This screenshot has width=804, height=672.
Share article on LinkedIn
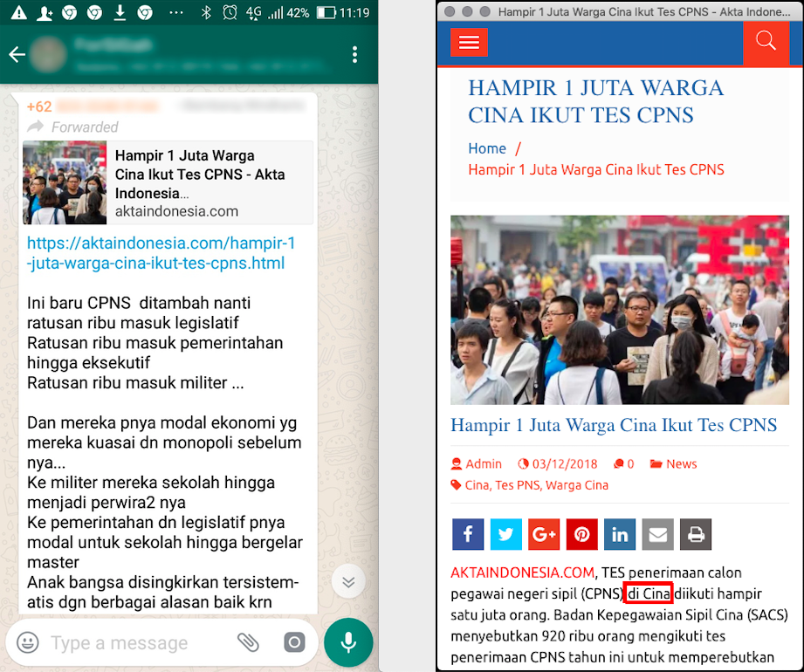pos(620,534)
